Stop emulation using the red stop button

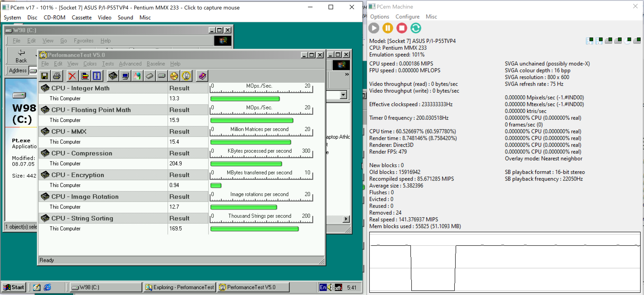(x=402, y=28)
